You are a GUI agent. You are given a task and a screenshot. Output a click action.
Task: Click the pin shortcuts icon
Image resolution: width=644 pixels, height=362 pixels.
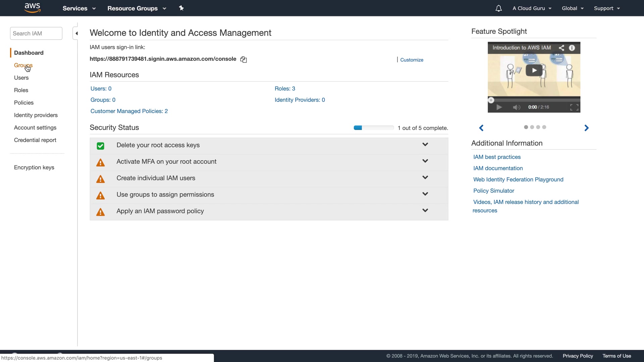coord(181,8)
